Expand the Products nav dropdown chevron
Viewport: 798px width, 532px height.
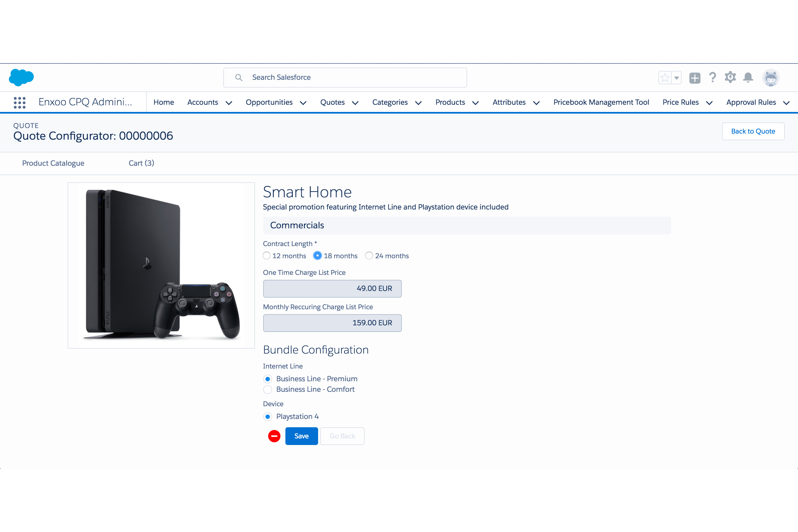476,103
